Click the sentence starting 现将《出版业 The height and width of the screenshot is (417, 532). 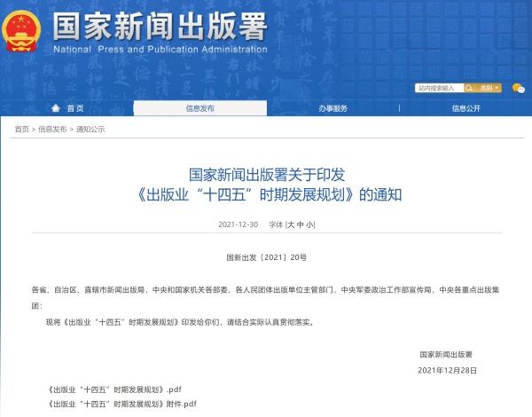point(180,322)
